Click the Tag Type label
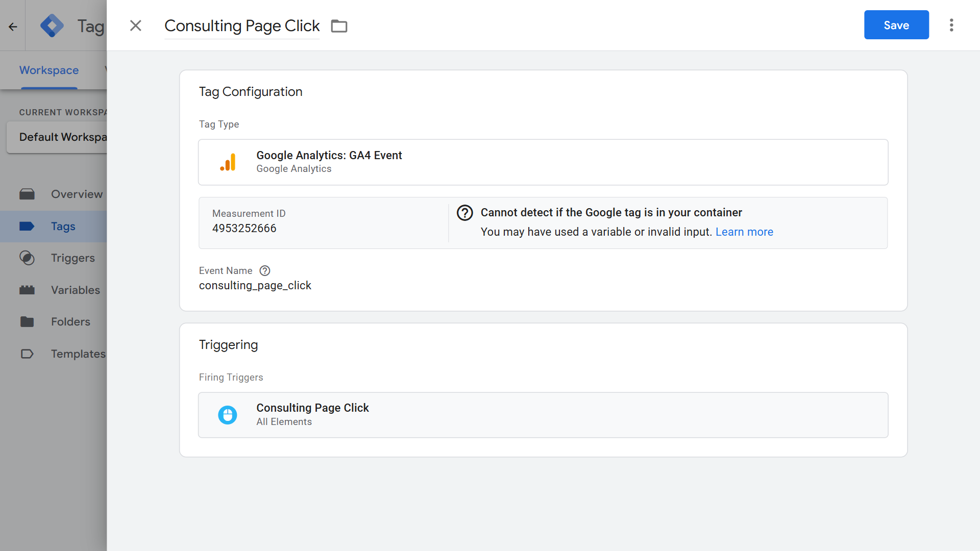 219,124
